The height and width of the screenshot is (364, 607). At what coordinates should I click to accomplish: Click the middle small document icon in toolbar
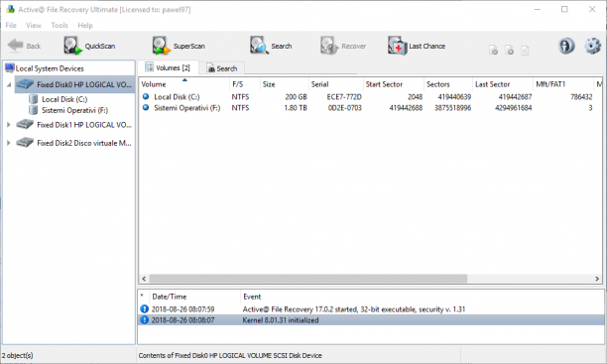(509, 50)
